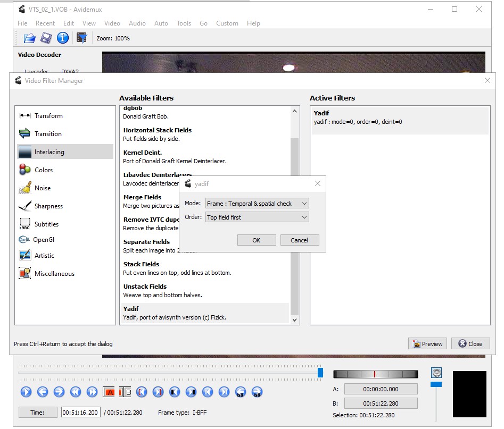
Task: Set selection start marker A
Action: 109,392
